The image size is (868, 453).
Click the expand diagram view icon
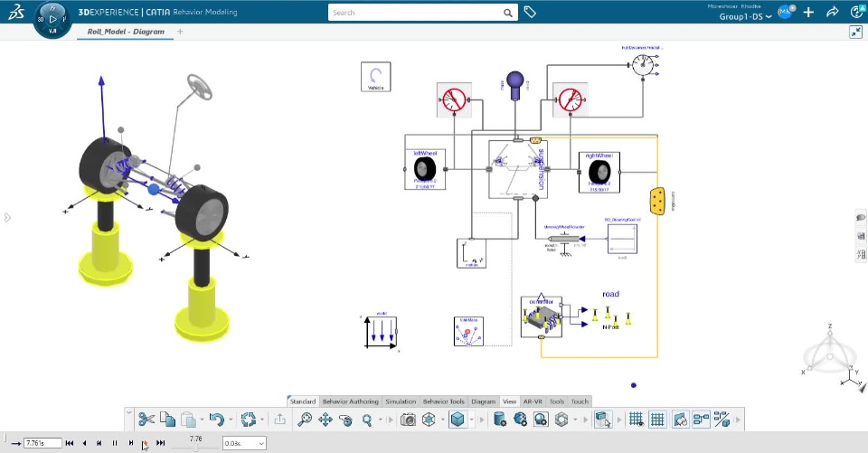coord(855,32)
